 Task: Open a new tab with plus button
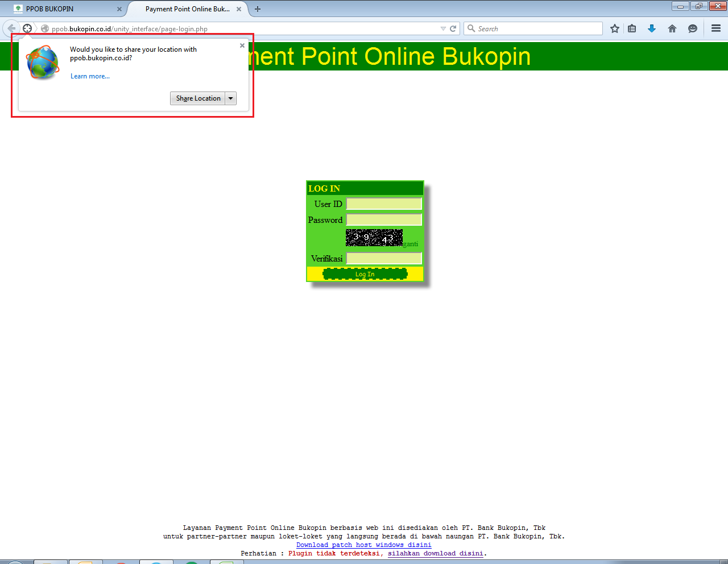click(258, 9)
